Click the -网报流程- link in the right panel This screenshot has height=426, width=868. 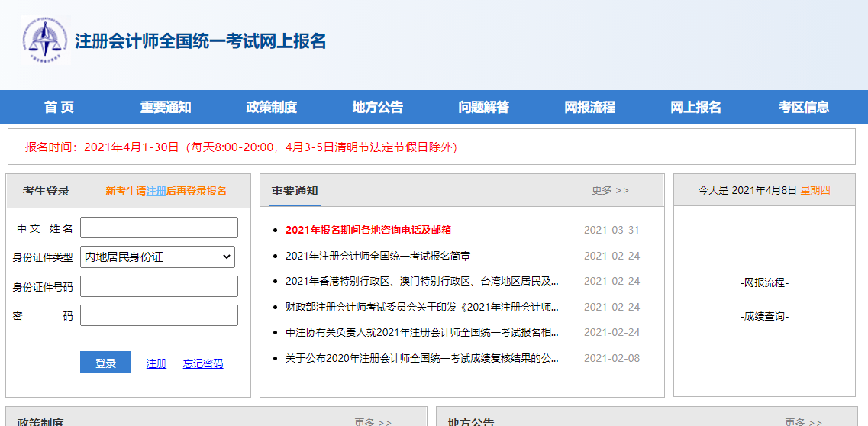coord(764,282)
